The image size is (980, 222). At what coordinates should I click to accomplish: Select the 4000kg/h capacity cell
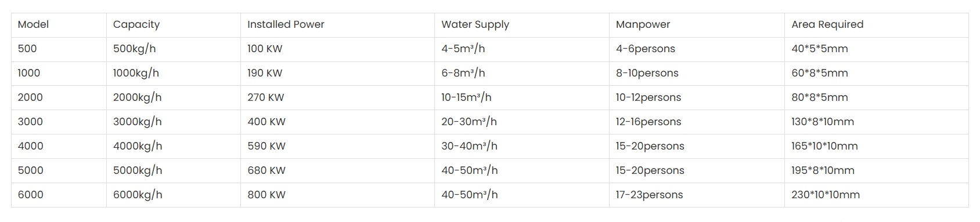pos(174,147)
